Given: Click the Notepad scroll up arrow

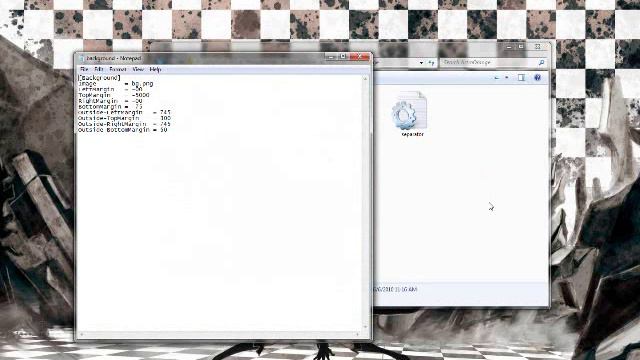Looking at the screenshot, I should 365,78.
